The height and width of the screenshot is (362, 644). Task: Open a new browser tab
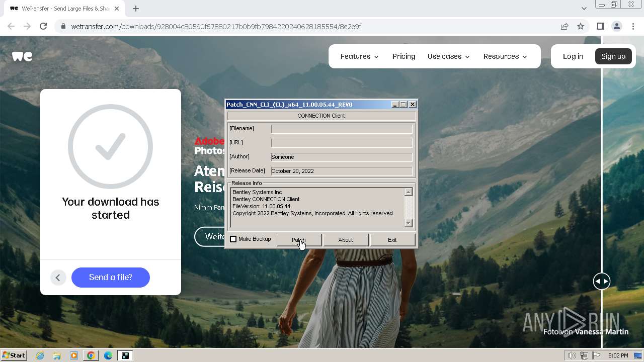point(136,8)
